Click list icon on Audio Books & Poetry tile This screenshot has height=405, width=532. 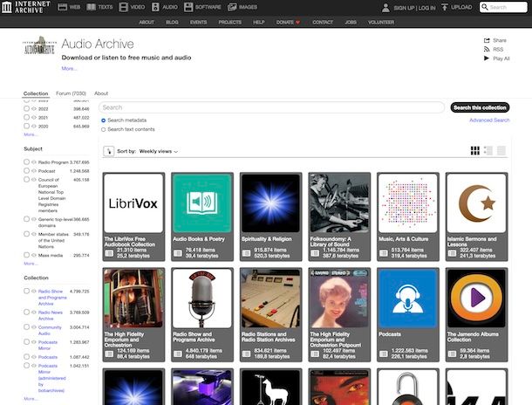tap(178, 253)
